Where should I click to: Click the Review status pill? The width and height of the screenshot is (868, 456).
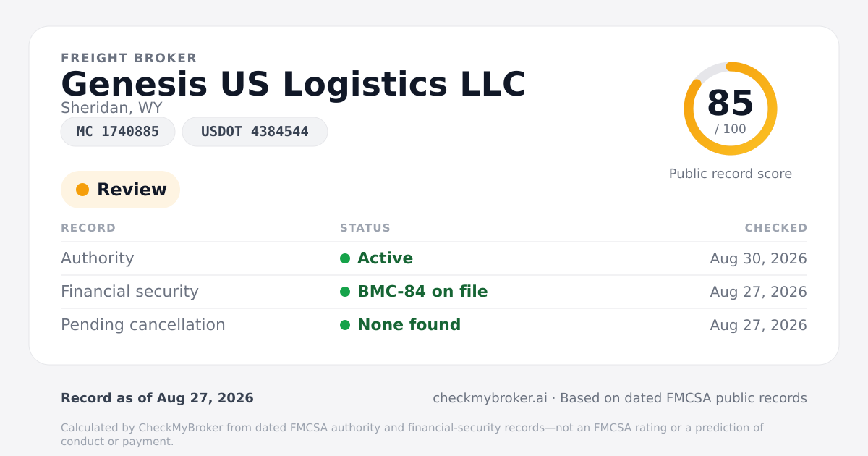point(120,190)
